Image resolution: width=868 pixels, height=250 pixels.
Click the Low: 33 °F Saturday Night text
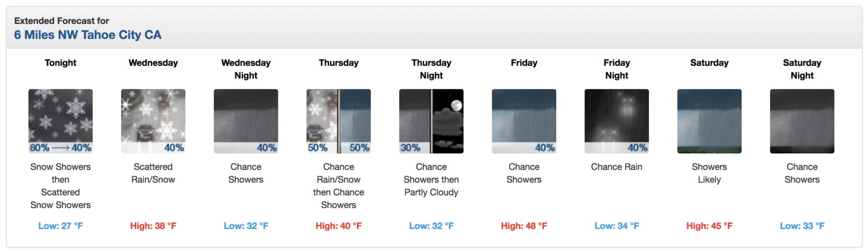click(802, 226)
